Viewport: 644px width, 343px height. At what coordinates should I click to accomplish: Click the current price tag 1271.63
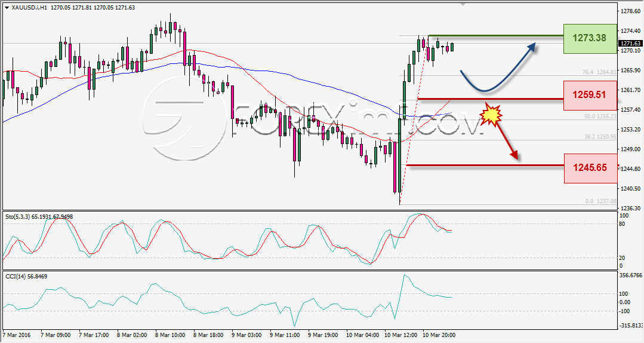tap(630, 43)
